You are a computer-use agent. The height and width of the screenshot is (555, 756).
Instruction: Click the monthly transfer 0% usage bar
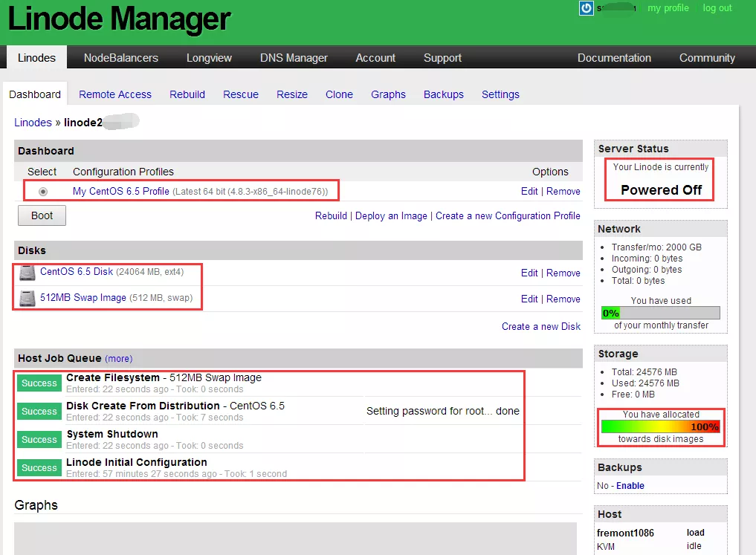pos(661,313)
